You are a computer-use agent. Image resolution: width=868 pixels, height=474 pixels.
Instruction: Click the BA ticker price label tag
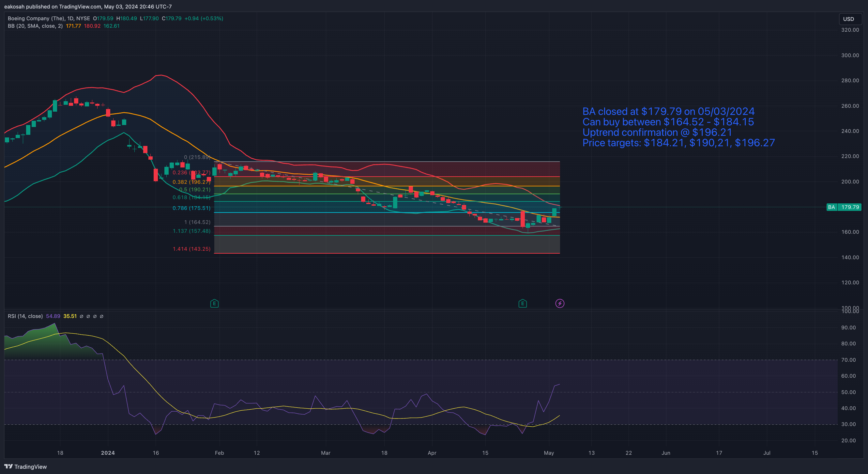(x=831, y=207)
